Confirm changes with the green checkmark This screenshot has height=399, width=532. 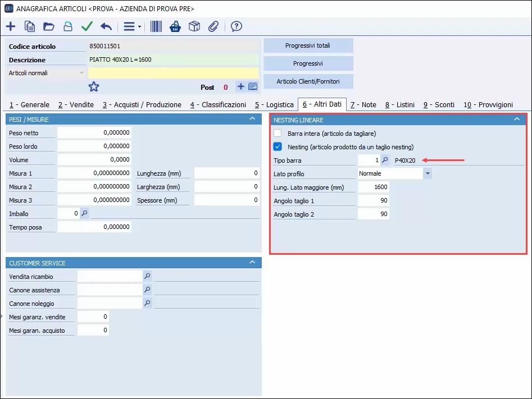pos(87,26)
